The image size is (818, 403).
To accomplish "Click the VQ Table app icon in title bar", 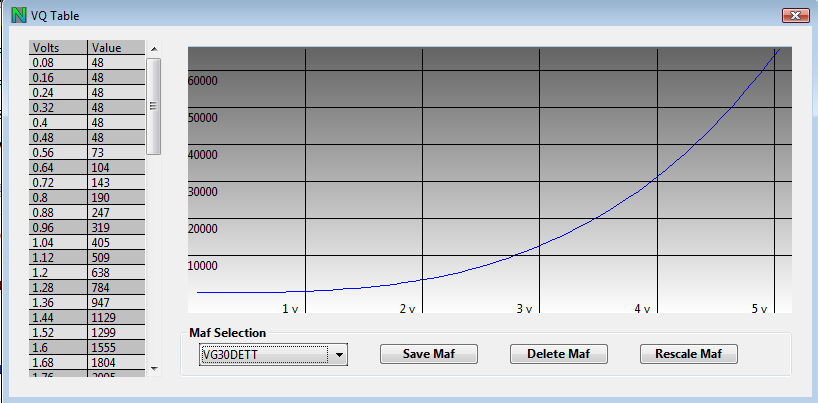I will (x=17, y=16).
